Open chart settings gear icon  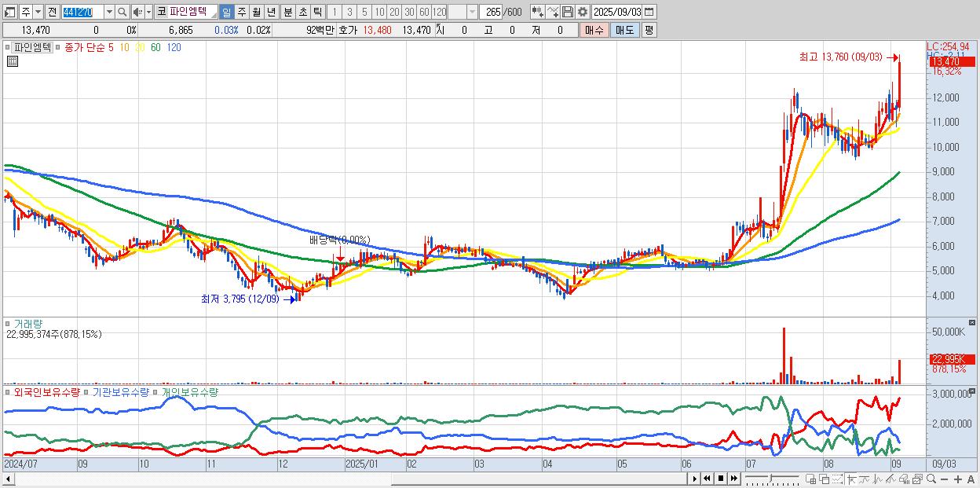(x=582, y=13)
